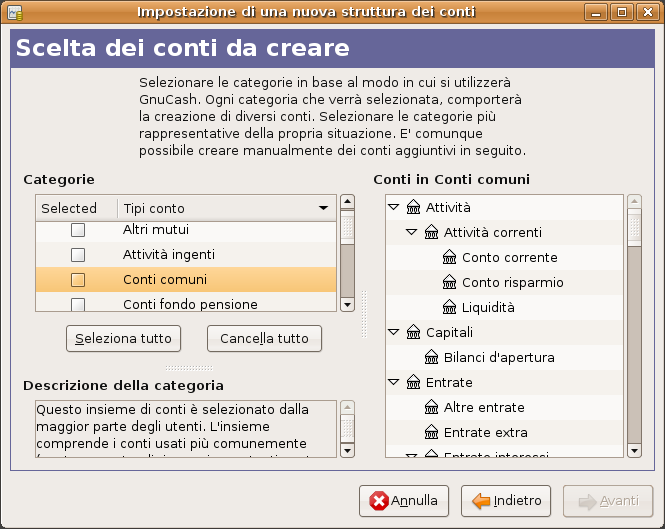Image resolution: width=665 pixels, height=529 pixels.
Task: Select the Conti comuni row text
Action: [x=165, y=280]
